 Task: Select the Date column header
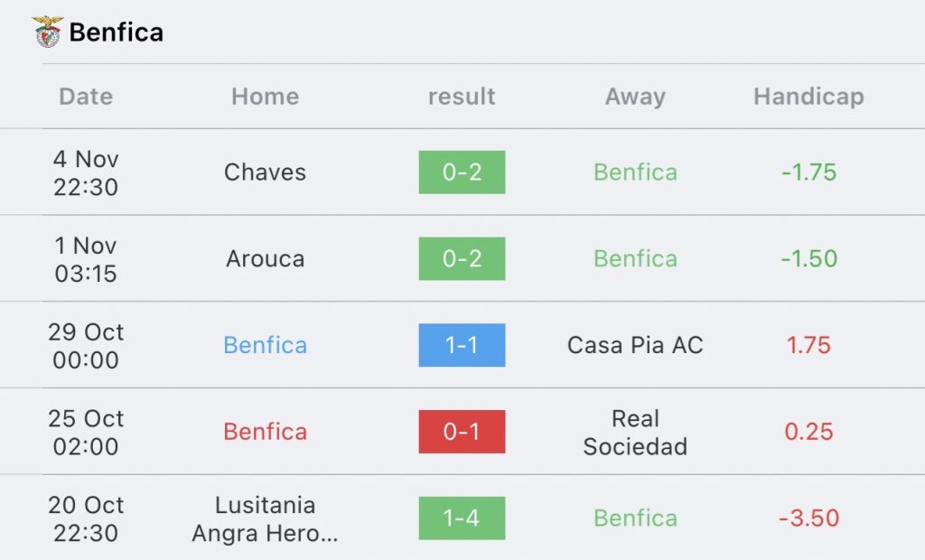pos(86,96)
